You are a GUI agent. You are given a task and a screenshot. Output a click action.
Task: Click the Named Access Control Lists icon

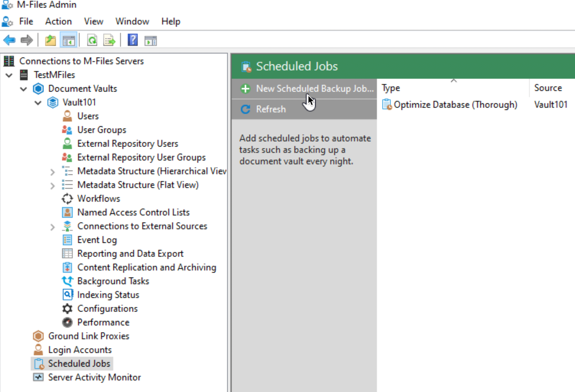[x=67, y=212]
